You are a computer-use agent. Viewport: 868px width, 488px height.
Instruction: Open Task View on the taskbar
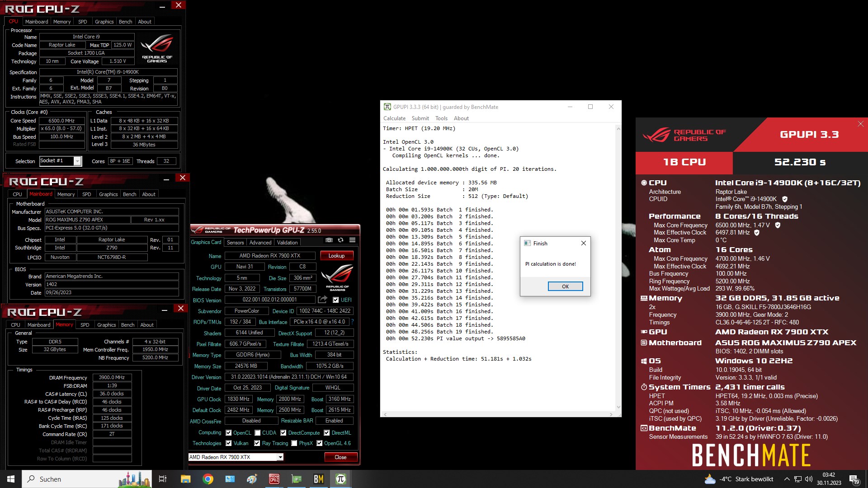point(163,479)
